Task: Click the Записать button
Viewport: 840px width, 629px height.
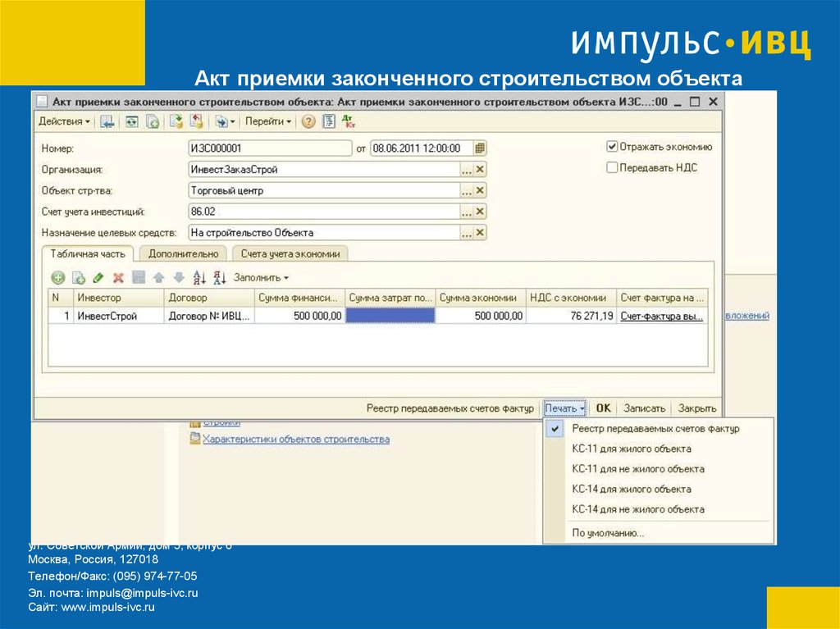Action: tap(645, 408)
